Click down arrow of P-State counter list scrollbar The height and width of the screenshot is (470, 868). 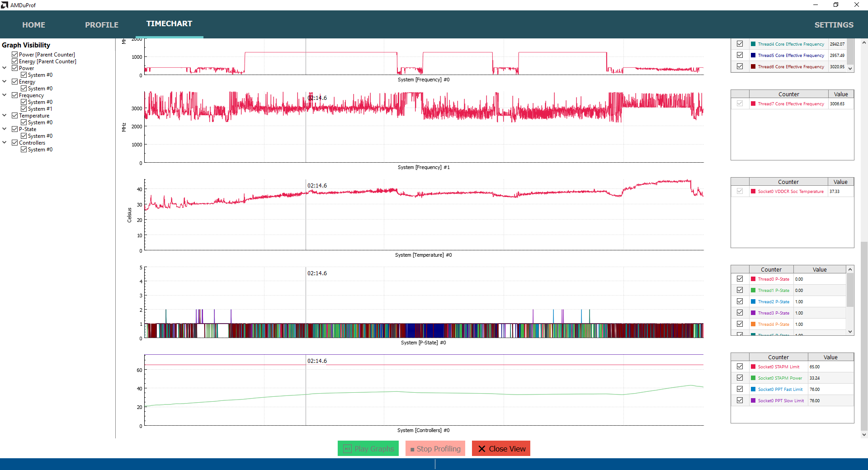[x=850, y=332]
